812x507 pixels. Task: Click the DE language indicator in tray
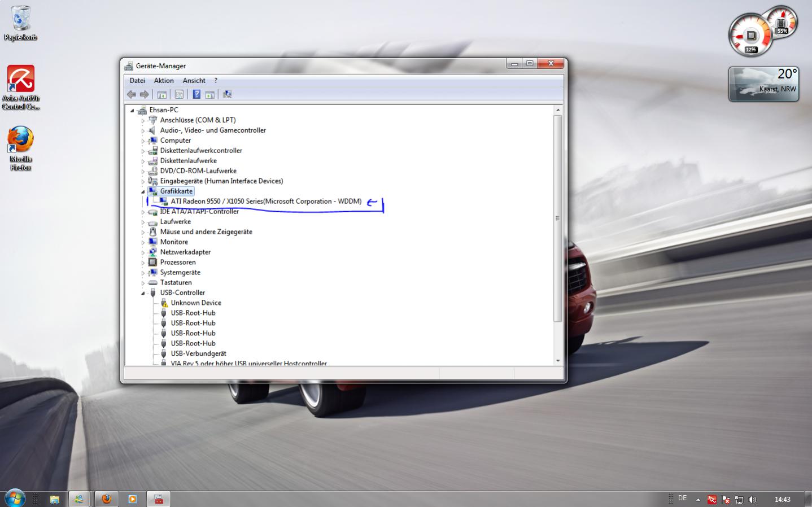[683, 499]
